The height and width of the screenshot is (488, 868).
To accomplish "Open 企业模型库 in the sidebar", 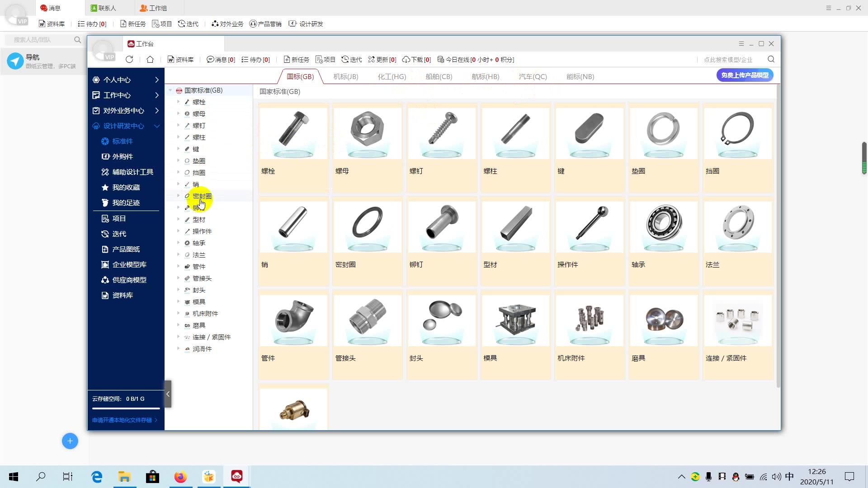I will [x=129, y=264].
